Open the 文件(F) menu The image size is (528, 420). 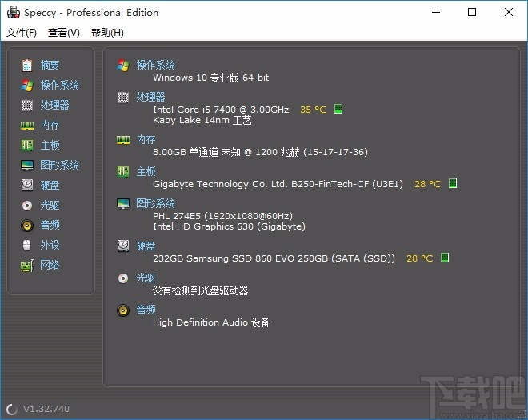[x=22, y=33]
